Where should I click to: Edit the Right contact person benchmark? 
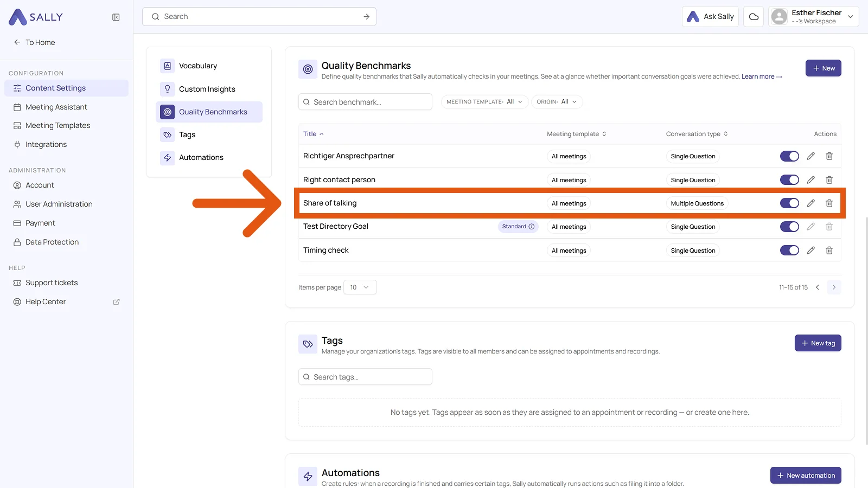pos(810,180)
